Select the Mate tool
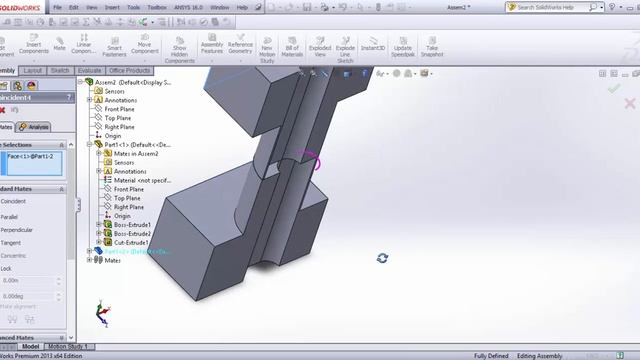This screenshot has height=360, width=640. (60, 43)
